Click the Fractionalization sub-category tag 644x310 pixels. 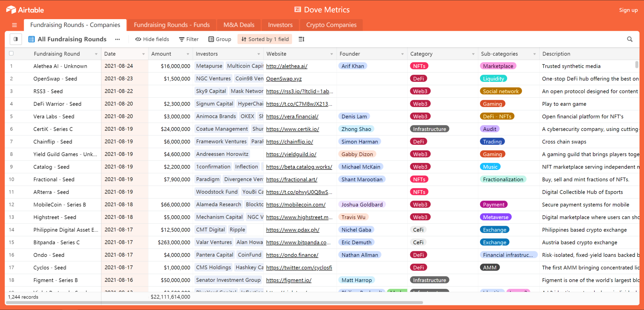pos(503,180)
